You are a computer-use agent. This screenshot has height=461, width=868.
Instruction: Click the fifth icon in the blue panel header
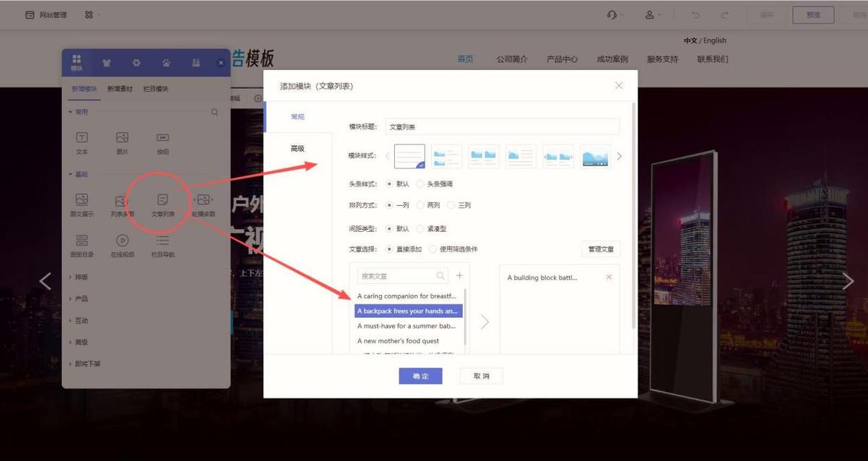click(x=196, y=63)
